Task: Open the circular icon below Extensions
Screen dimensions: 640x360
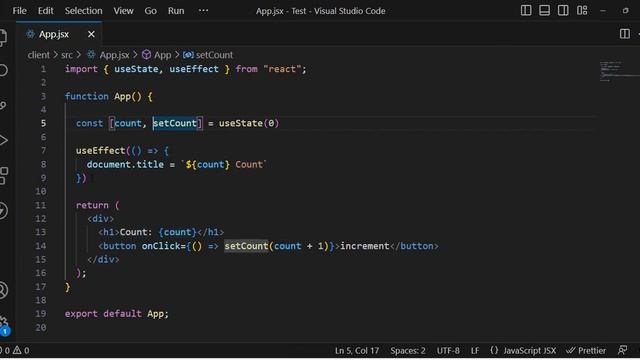Action: click(x=3, y=211)
